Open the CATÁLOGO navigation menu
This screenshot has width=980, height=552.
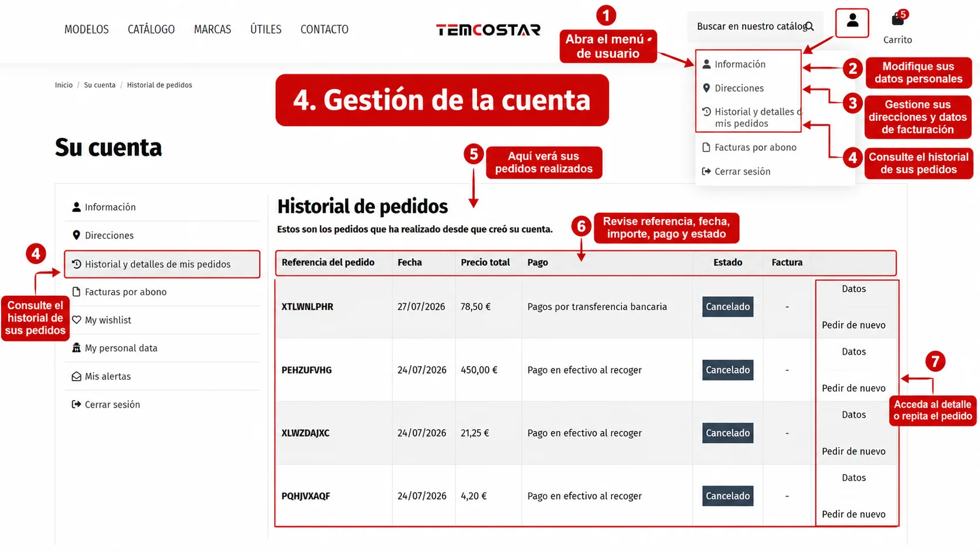pyautogui.click(x=151, y=29)
